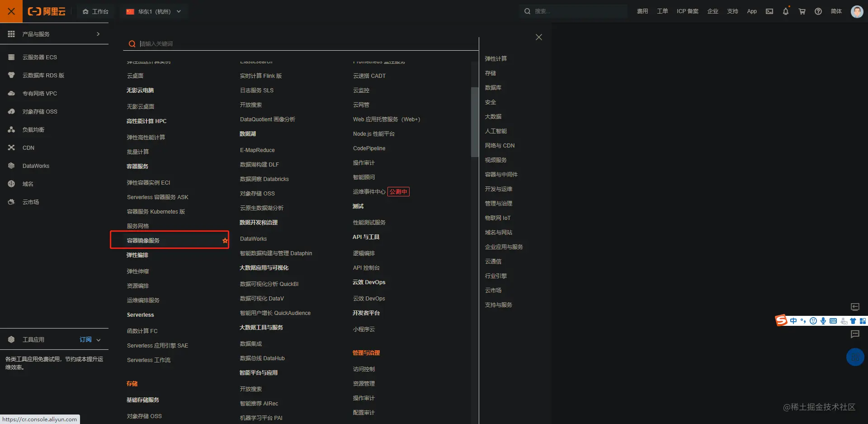This screenshot has height=424, width=868.
Task: Switch language via 简体
Action: pos(836,11)
